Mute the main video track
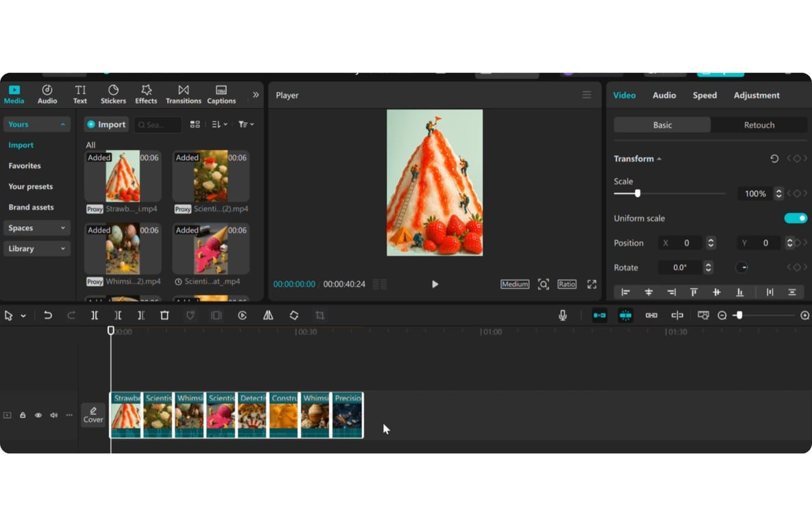The width and height of the screenshot is (812, 526). (x=54, y=415)
